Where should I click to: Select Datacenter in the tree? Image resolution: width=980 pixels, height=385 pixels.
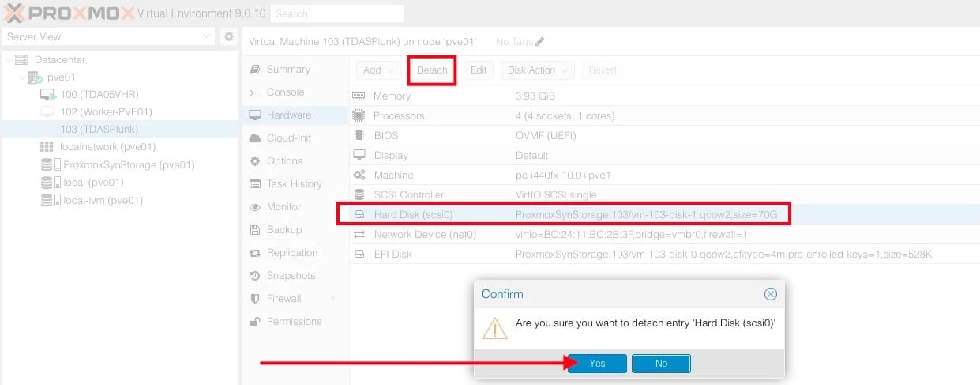tap(60, 59)
